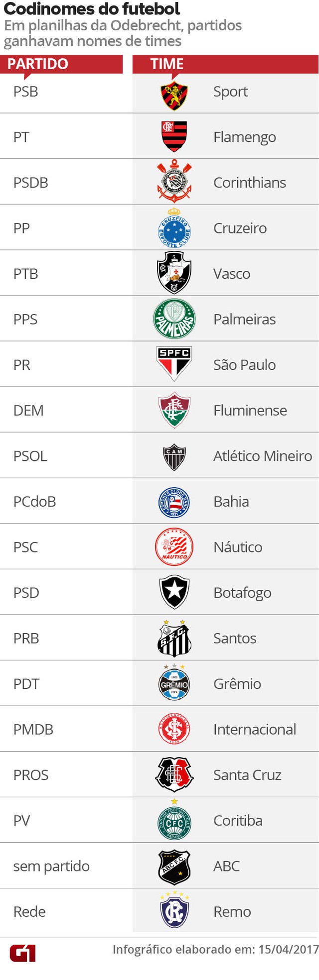Click the Sport club crest
This screenshot has height=980, width=319.
coord(174,96)
